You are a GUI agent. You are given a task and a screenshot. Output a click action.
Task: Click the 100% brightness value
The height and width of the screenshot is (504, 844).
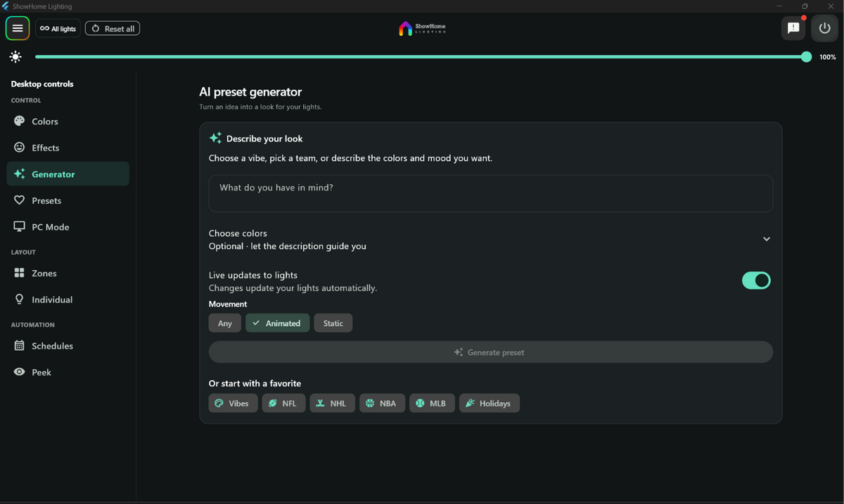point(828,57)
